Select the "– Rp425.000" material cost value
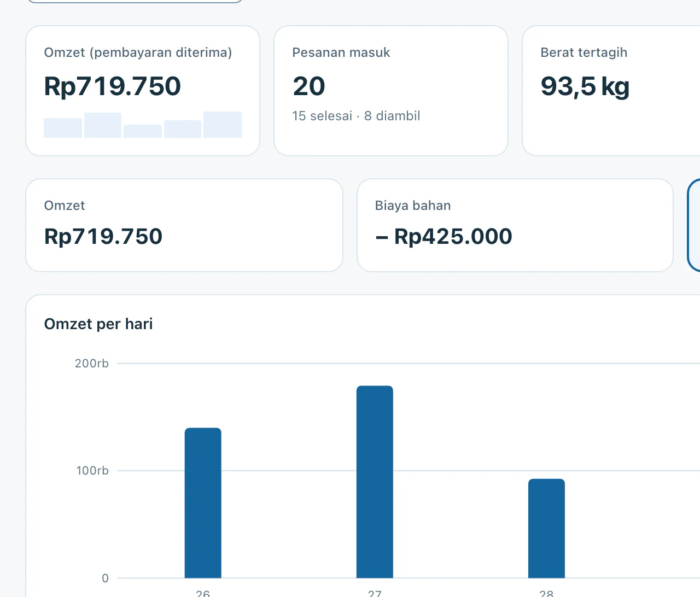 444,236
